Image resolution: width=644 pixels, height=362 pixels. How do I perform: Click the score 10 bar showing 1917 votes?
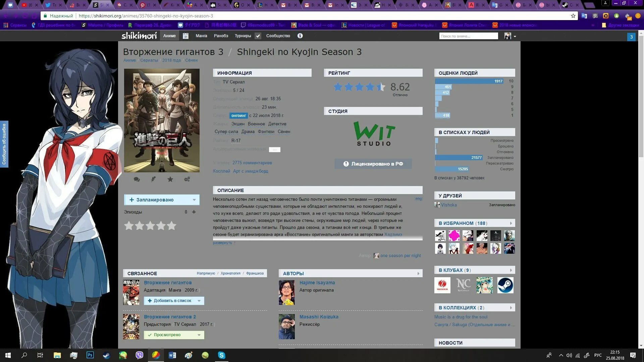(469, 81)
